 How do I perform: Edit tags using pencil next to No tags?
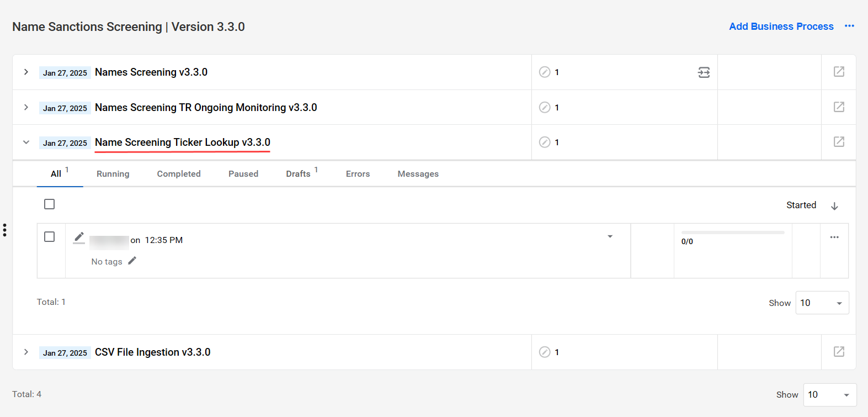point(132,261)
